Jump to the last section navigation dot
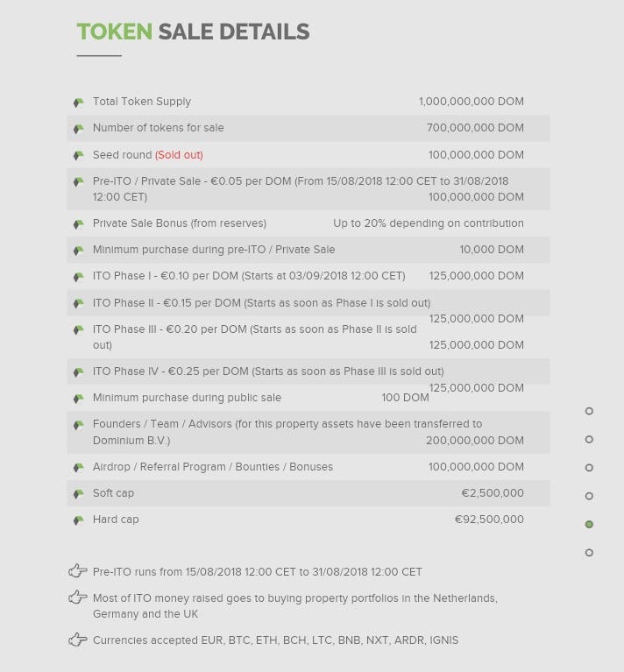 pyautogui.click(x=589, y=553)
